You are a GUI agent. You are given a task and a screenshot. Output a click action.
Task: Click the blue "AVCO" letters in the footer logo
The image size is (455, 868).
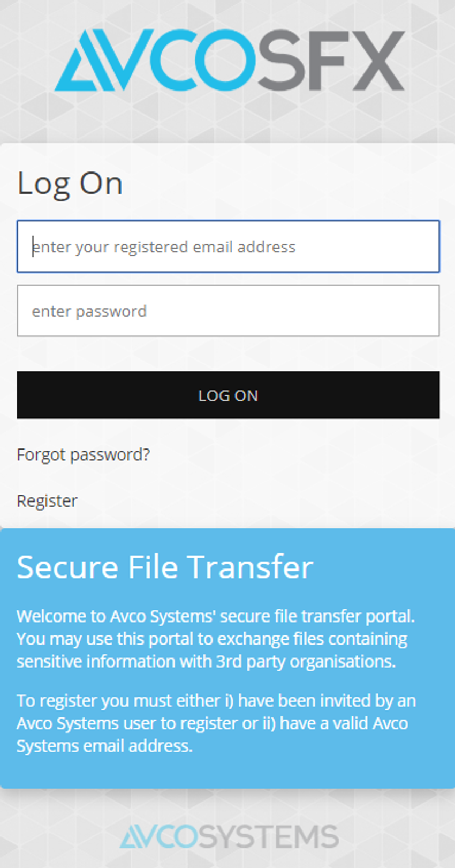click(x=158, y=836)
